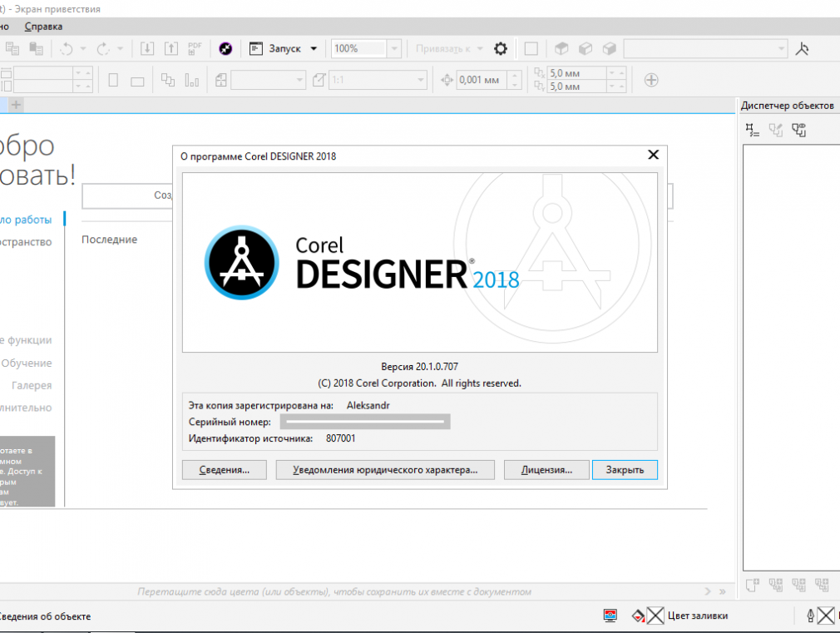The width and height of the screenshot is (840, 633).
Task: Click the 0,001 мм nudge distance field
Action: tap(481, 81)
